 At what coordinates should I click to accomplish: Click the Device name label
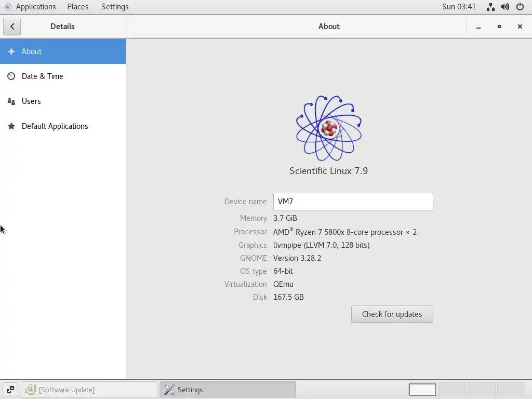coord(245,202)
